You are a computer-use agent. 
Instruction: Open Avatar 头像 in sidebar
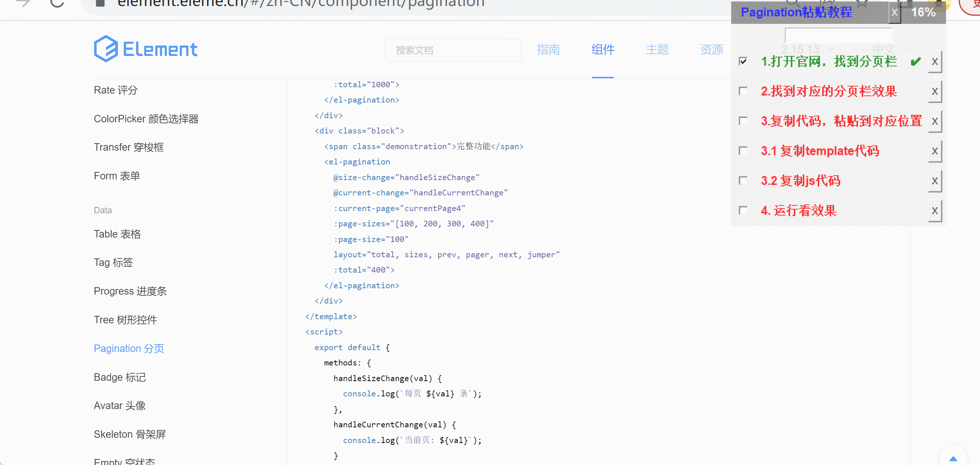pyautogui.click(x=119, y=406)
